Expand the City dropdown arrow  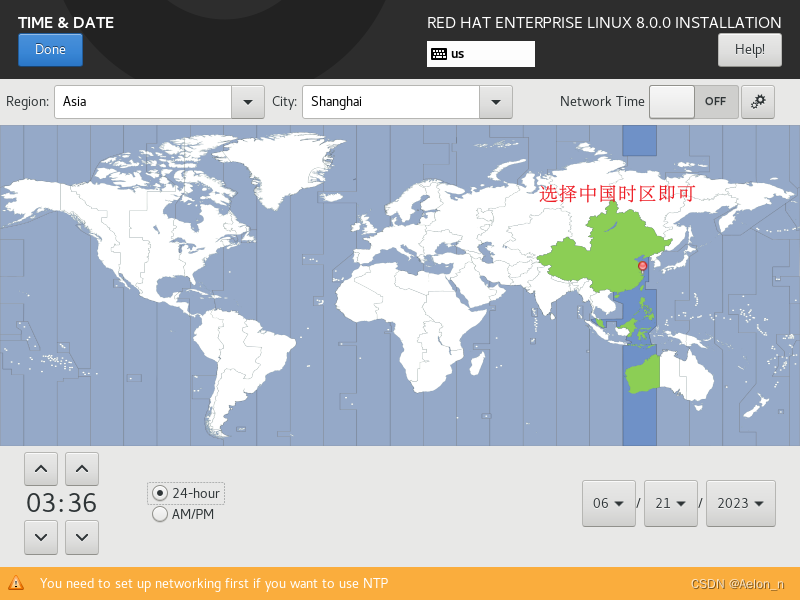click(x=495, y=102)
